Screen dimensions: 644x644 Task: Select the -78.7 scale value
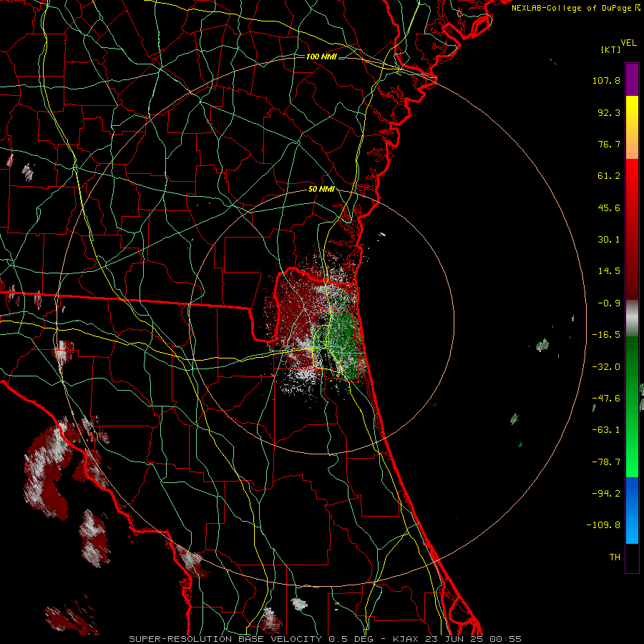pyautogui.click(x=606, y=462)
